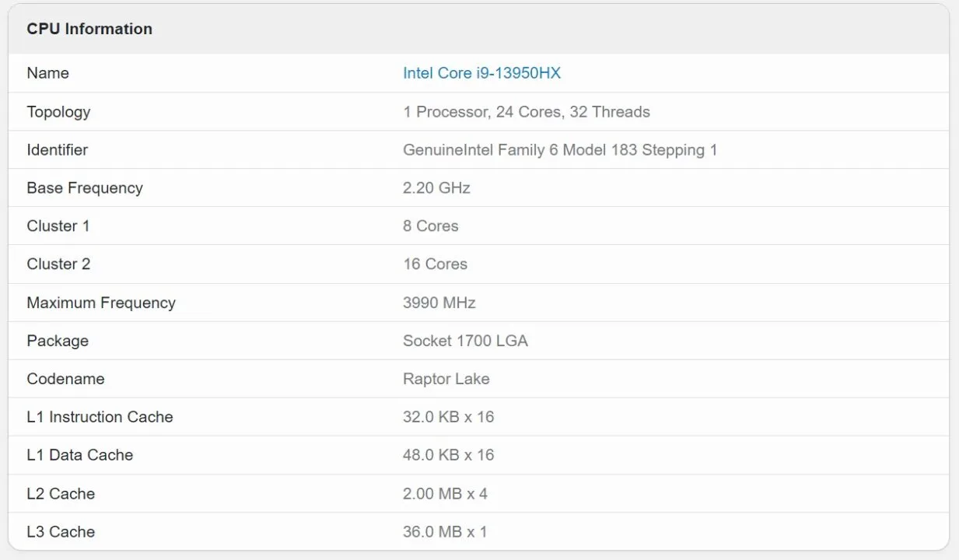Select the Cluster 2 label
The image size is (959, 560).
[58, 264]
